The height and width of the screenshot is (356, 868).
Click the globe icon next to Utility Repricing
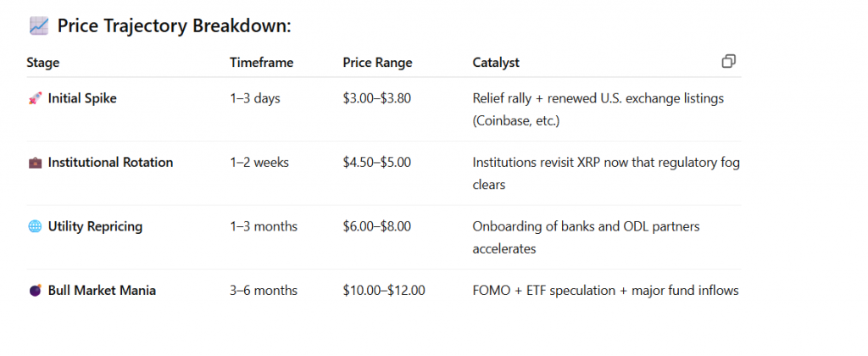point(35,227)
